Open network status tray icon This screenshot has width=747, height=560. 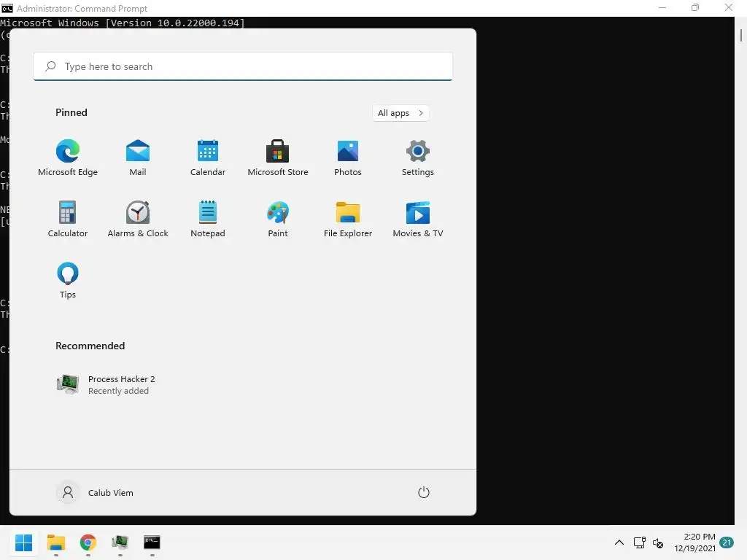click(639, 542)
